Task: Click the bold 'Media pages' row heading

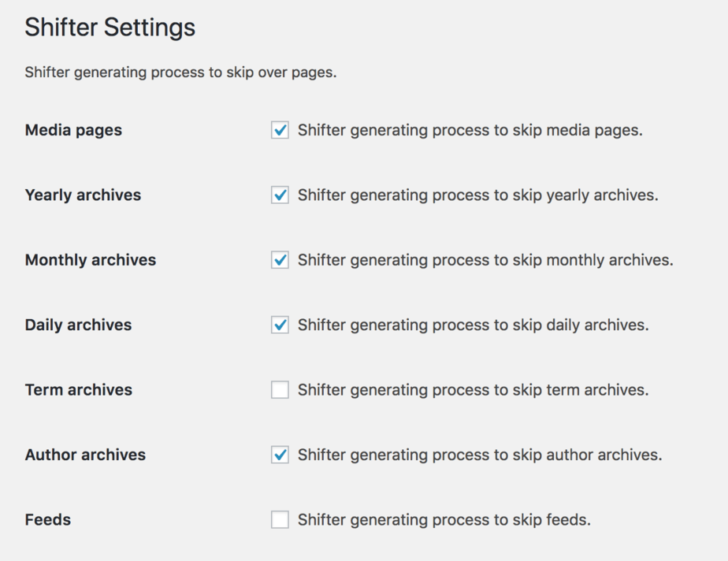Action: pyautogui.click(x=73, y=130)
